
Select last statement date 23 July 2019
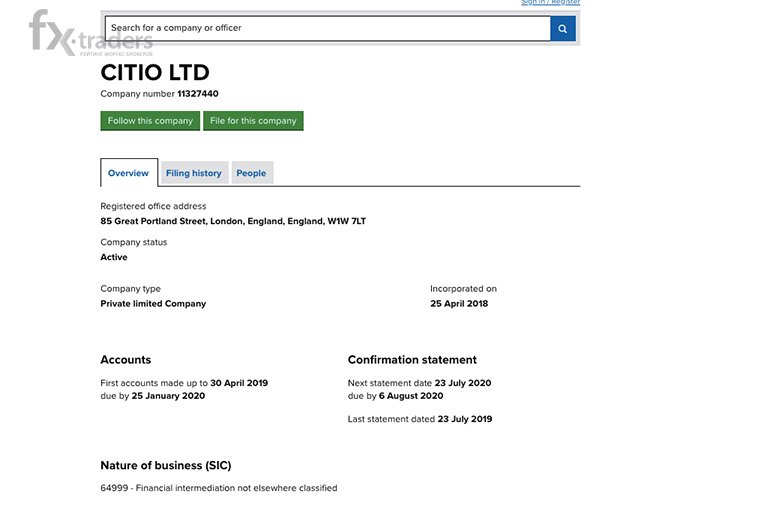pyautogui.click(x=465, y=419)
